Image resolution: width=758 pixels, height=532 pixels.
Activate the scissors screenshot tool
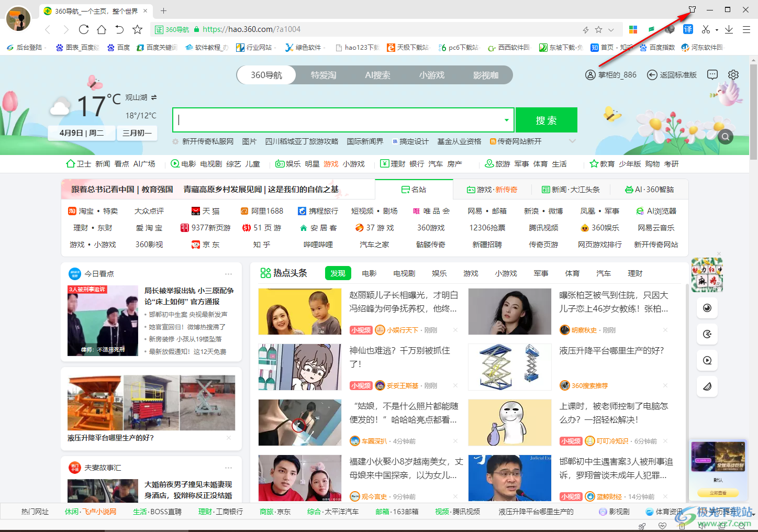706,29
